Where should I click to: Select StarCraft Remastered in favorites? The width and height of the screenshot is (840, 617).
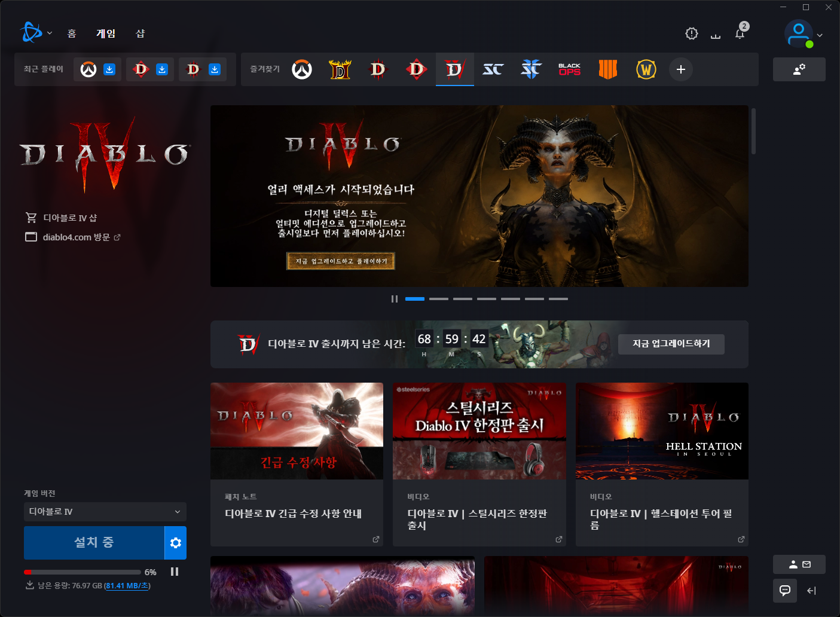coord(493,69)
